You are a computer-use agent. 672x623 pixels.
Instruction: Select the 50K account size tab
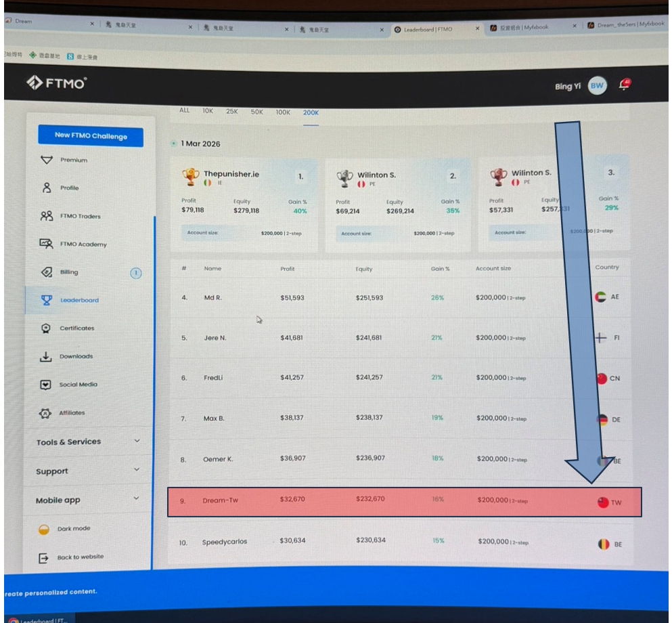[257, 112]
